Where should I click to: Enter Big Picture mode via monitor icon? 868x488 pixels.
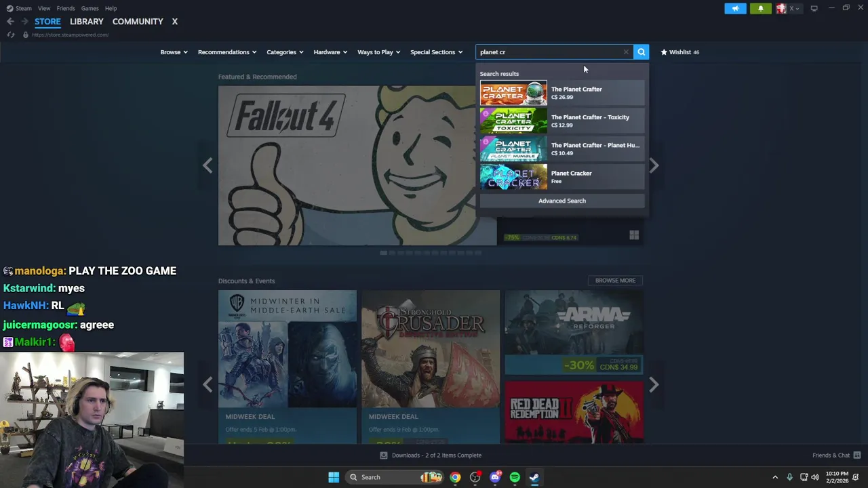(814, 8)
